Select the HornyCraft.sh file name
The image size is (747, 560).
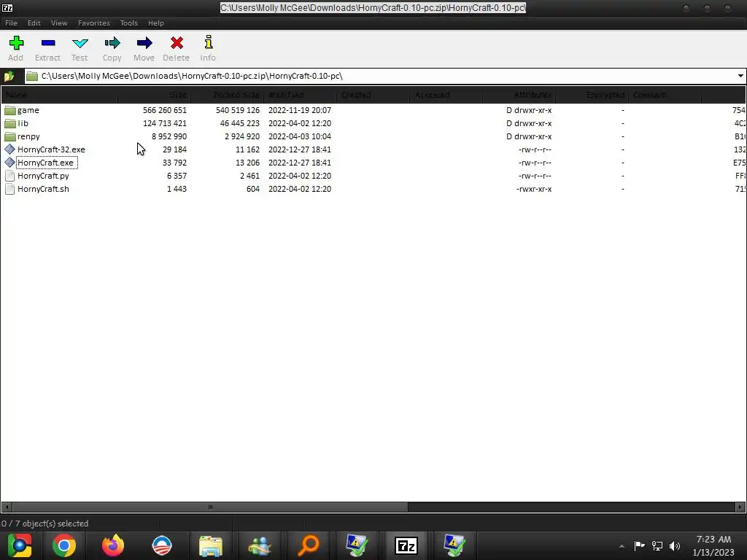pos(43,189)
